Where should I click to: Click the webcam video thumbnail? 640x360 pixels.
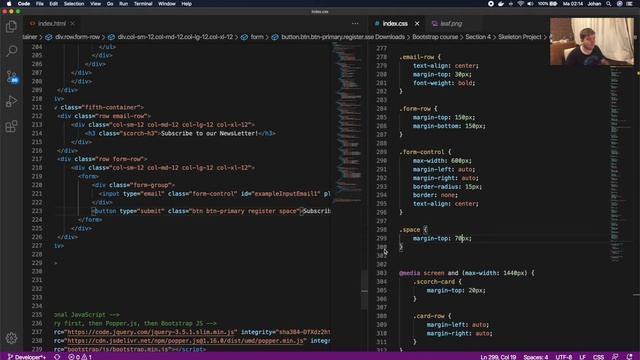coord(592,41)
